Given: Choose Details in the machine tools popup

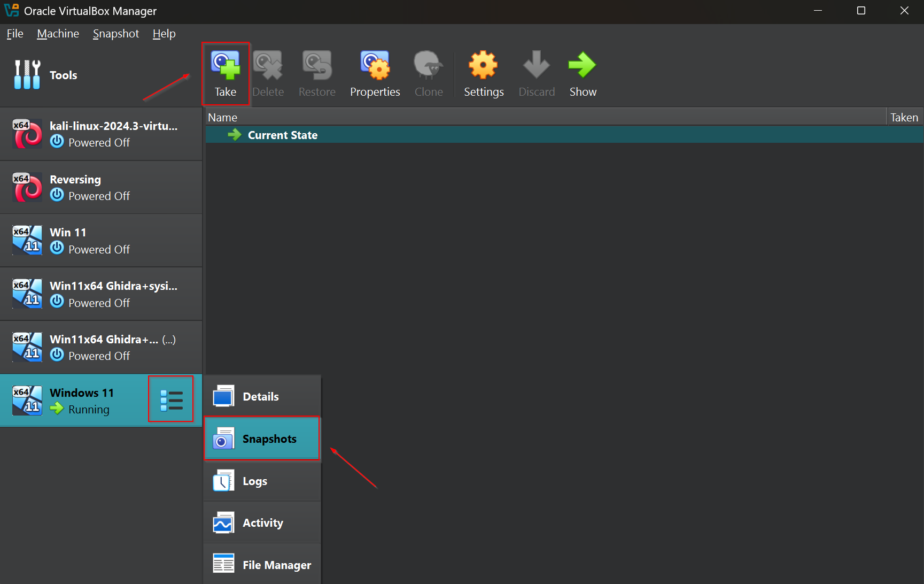Looking at the screenshot, I should click(x=262, y=396).
